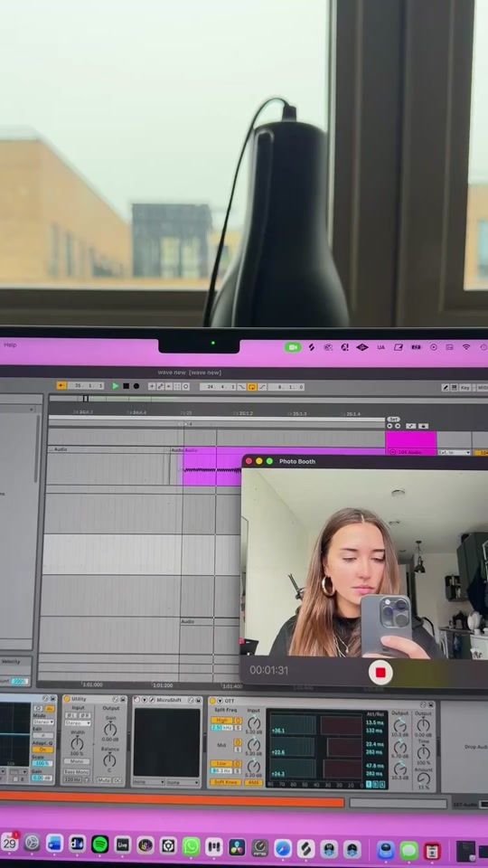Adjust the Balance knob in Utility
488x868 pixels.
coord(109,760)
